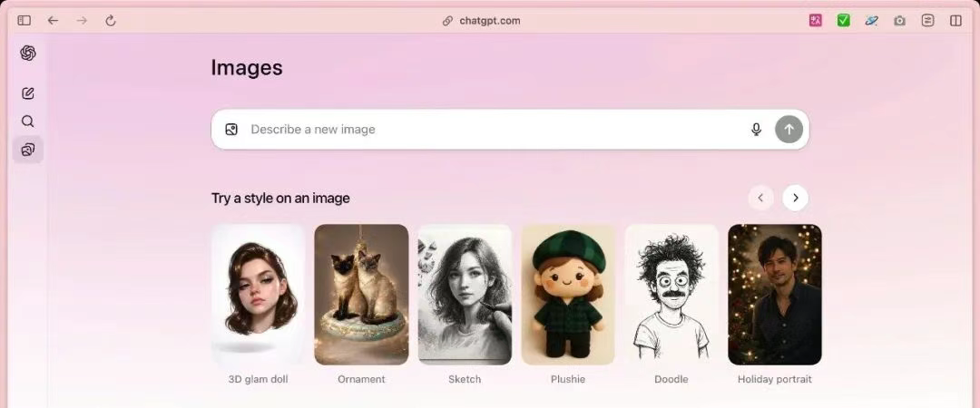Image resolution: width=980 pixels, height=408 pixels.
Task: Click the ChatGPT logo in sidebar
Action: pos(27,53)
